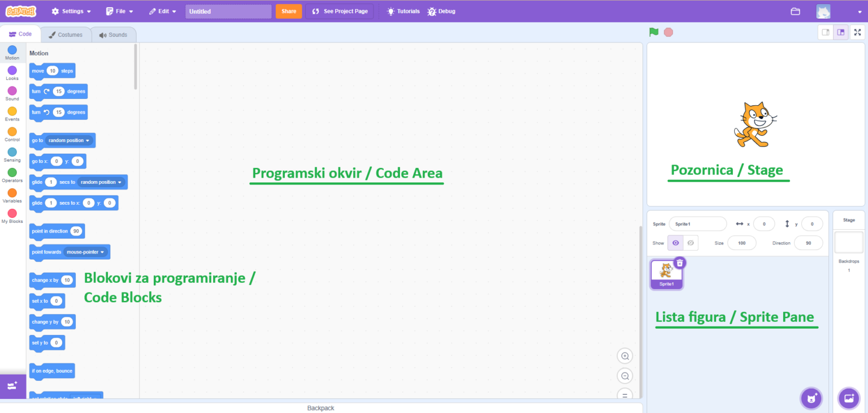The width and height of the screenshot is (868, 413).
Task: Enter full screen stage mode
Action: click(x=857, y=32)
